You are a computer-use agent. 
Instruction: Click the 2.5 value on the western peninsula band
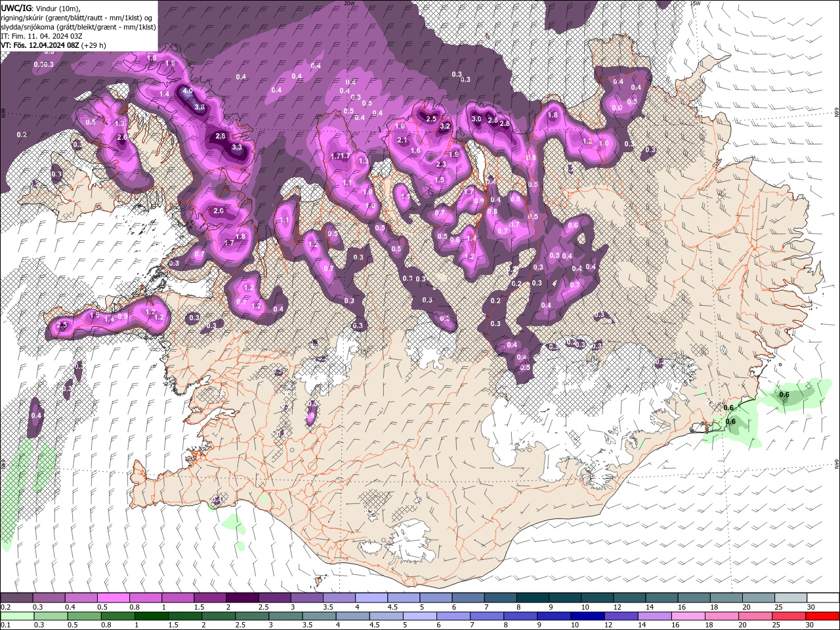[62, 325]
